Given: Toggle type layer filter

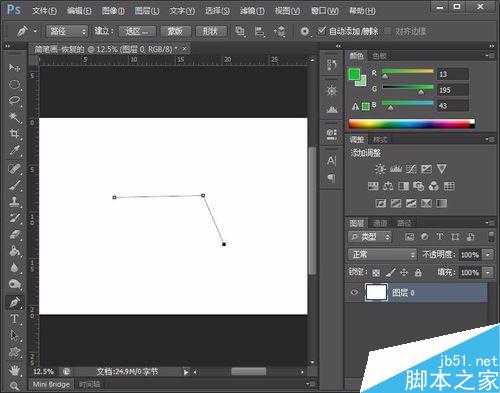Looking at the screenshot, I should click(x=440, y=237).
